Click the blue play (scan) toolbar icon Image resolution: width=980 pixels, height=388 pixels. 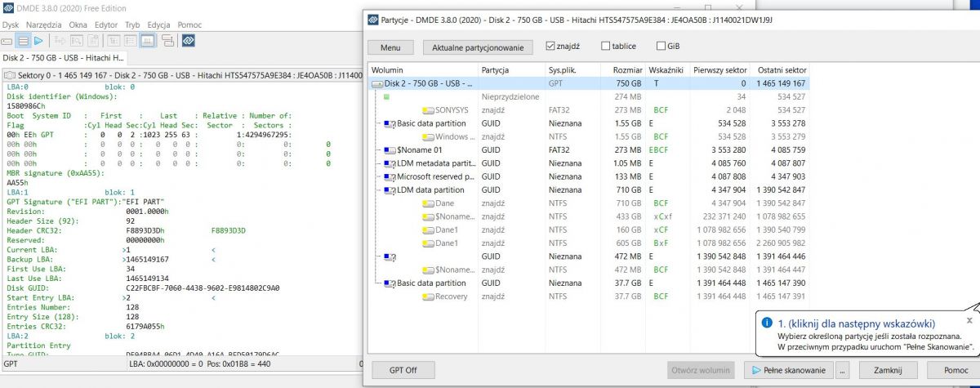click(40, 40)
